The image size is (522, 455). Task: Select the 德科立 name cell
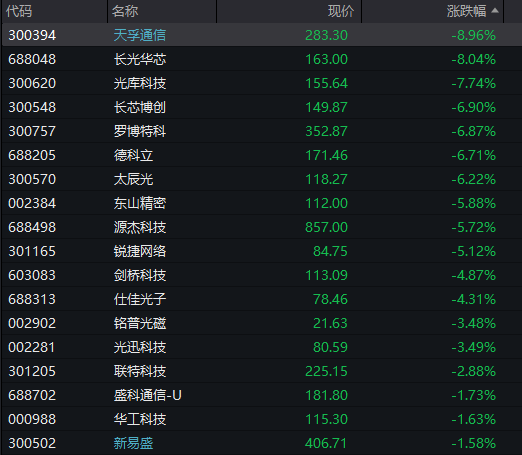133,155
